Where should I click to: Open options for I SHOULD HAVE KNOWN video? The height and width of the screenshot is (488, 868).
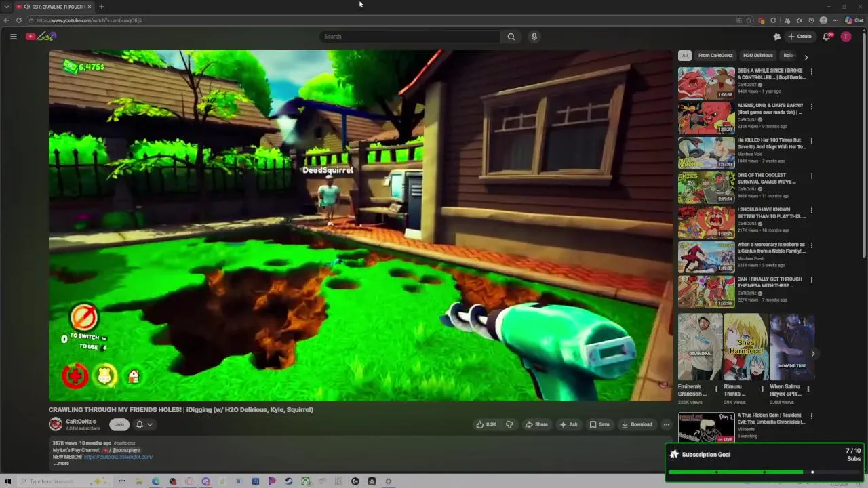pyautogui.click(x=812, y=211)
